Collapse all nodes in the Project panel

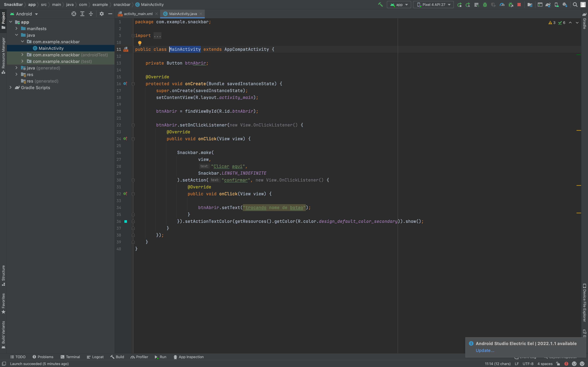pos(91,14)
